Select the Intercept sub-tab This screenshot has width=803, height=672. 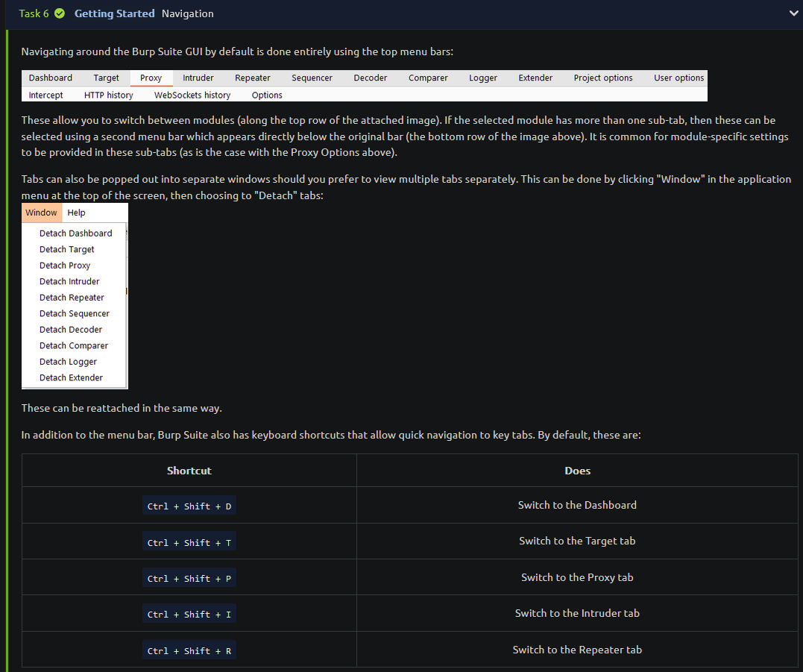point(45,95)
